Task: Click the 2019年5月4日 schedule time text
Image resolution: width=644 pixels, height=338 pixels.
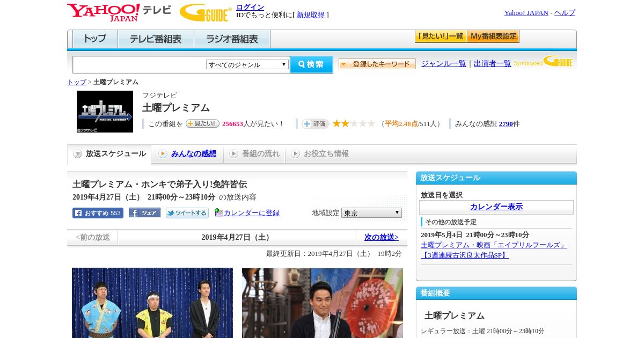Action: point(475,235)
